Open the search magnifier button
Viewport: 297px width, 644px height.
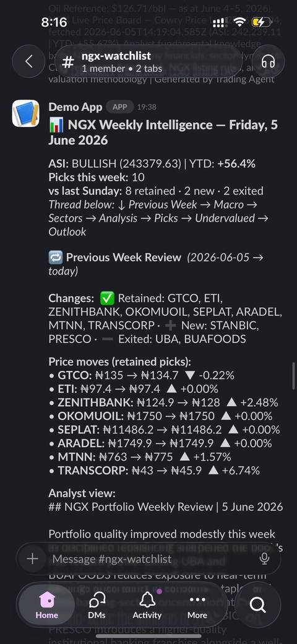pos(257,604)
